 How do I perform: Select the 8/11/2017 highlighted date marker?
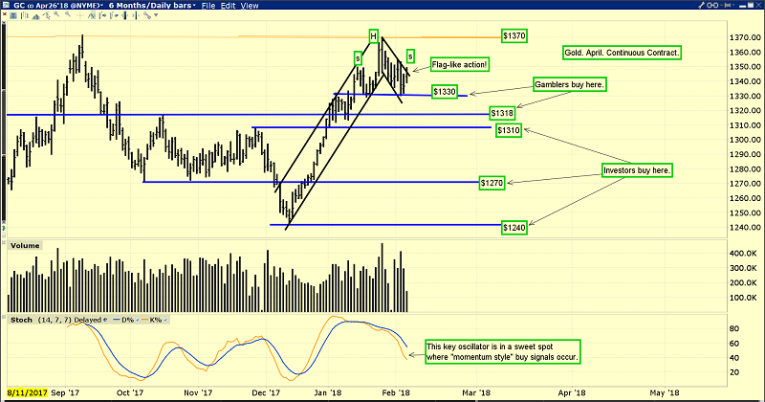(x=27, y=393)
